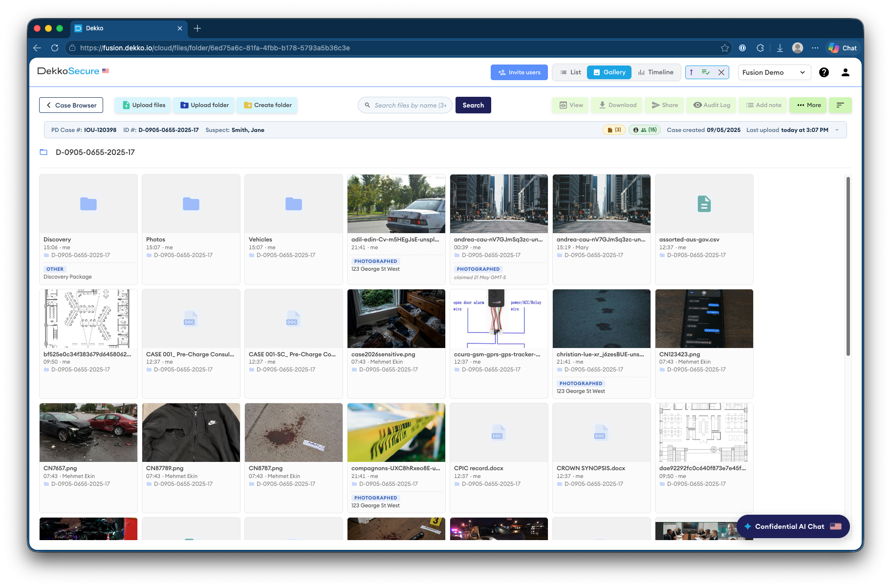Click the Add note button

pos(763,105)
